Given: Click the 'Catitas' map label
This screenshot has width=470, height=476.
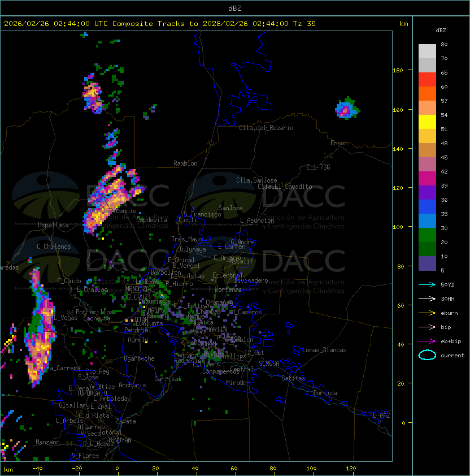Looking at the screenshot, I should click(x=293, y=378).
